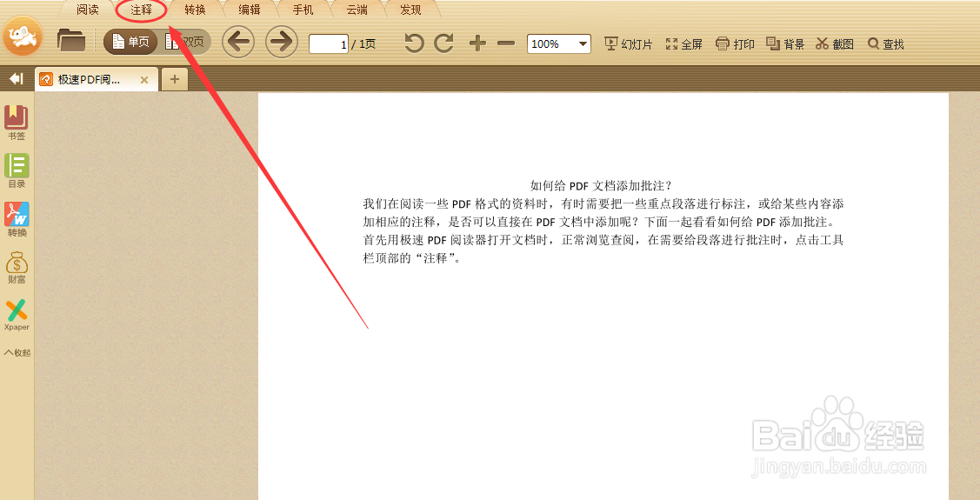Click the page number input field
This screenshot has height=500, width=980.
[x=329, y=43]
